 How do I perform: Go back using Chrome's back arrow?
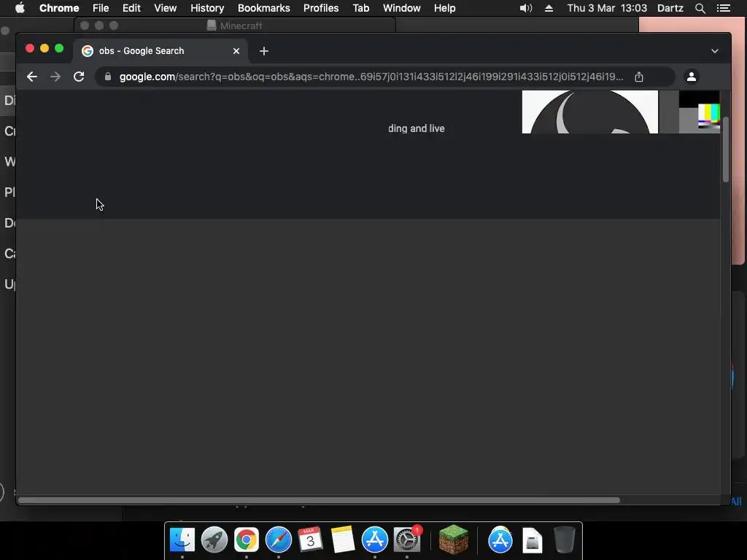(32, 77)
